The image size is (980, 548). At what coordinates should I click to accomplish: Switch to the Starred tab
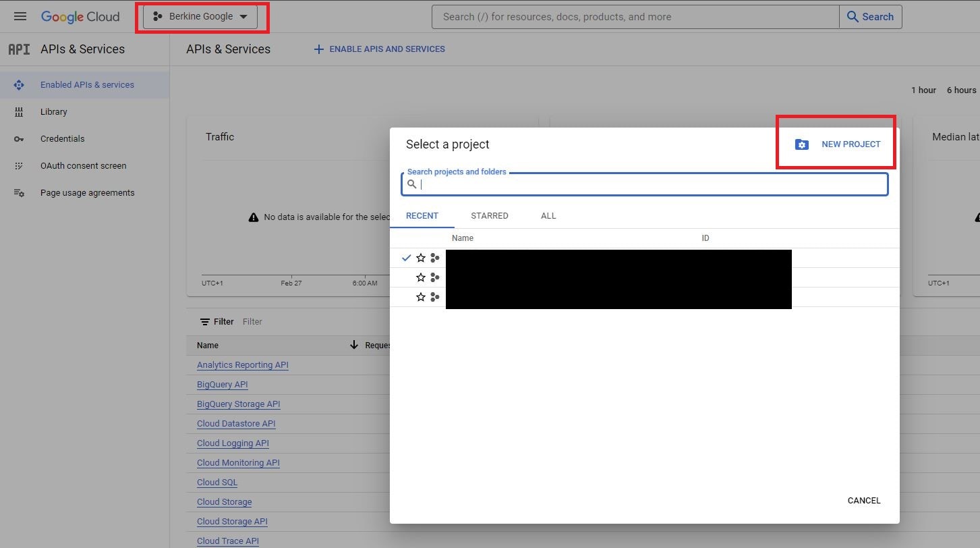(x=490, y=216)
